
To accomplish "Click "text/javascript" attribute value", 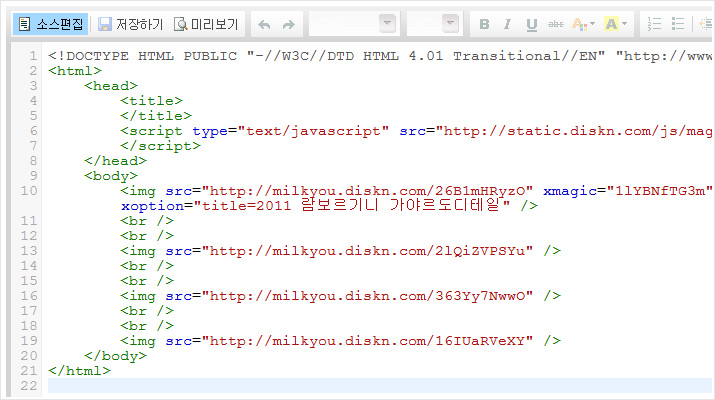I will click(x=313, y=131).
